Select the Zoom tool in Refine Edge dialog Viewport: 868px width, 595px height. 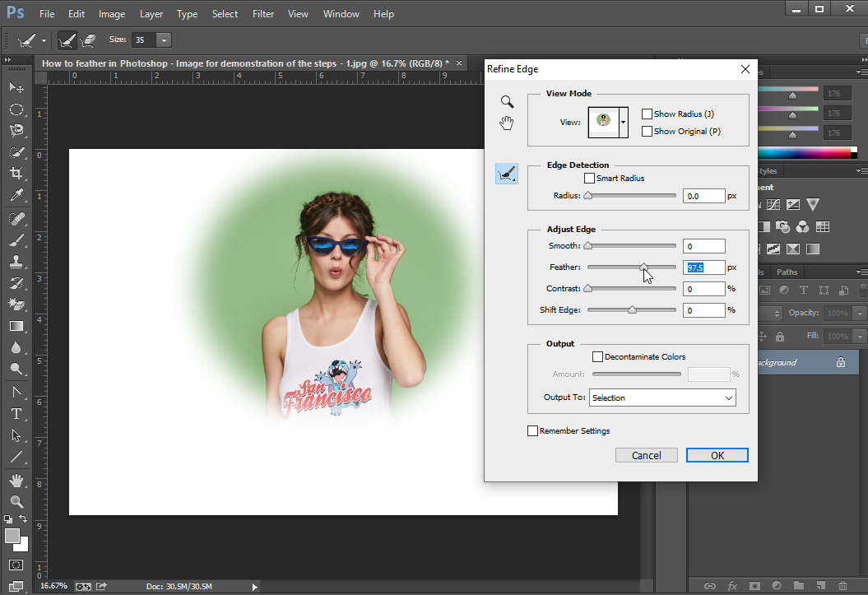pos(508,102)
